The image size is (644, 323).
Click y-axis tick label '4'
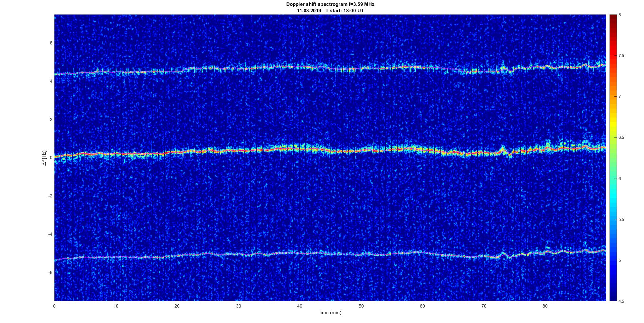click(51, 81)
